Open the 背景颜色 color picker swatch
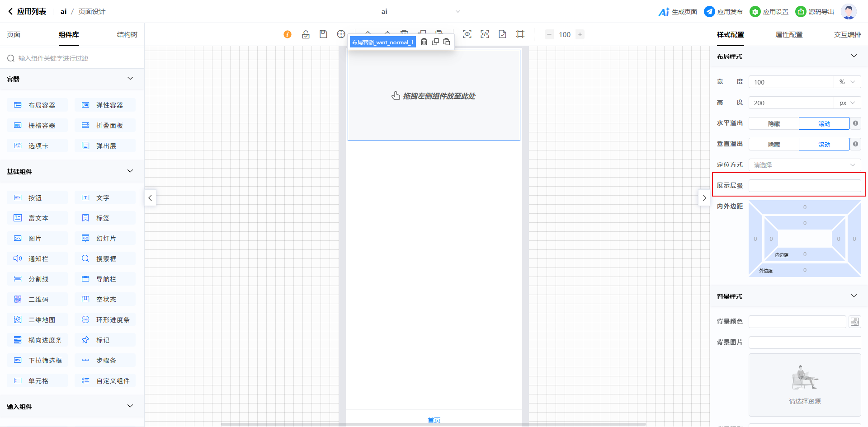This screenshot has width=868, height=427. coord(854,322)
